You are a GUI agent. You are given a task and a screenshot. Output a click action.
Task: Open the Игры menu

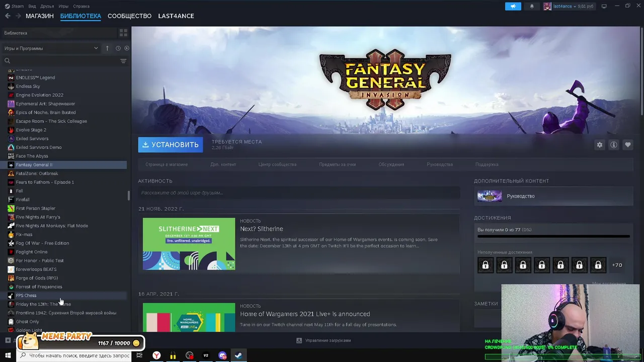63,7
